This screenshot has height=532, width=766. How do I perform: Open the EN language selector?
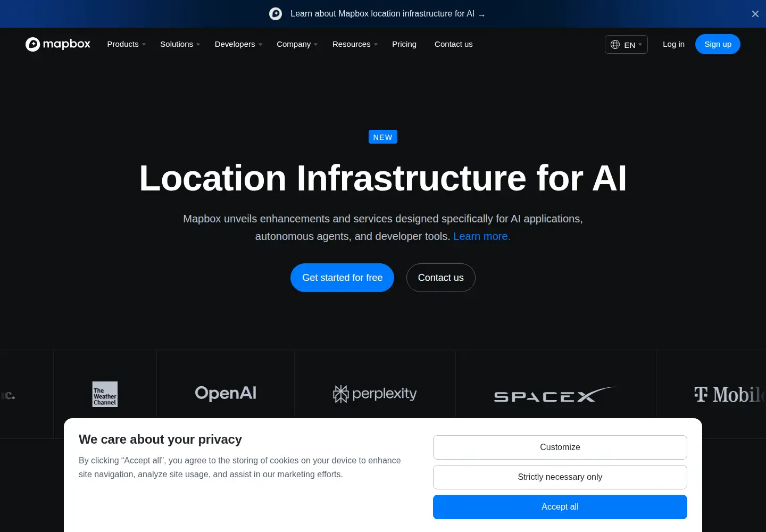pyautogui.click(x=626, y=45)
